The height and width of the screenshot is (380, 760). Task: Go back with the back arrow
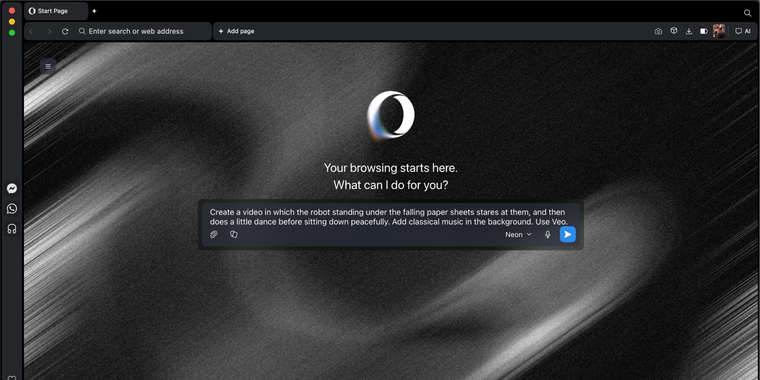coord(32,31)
